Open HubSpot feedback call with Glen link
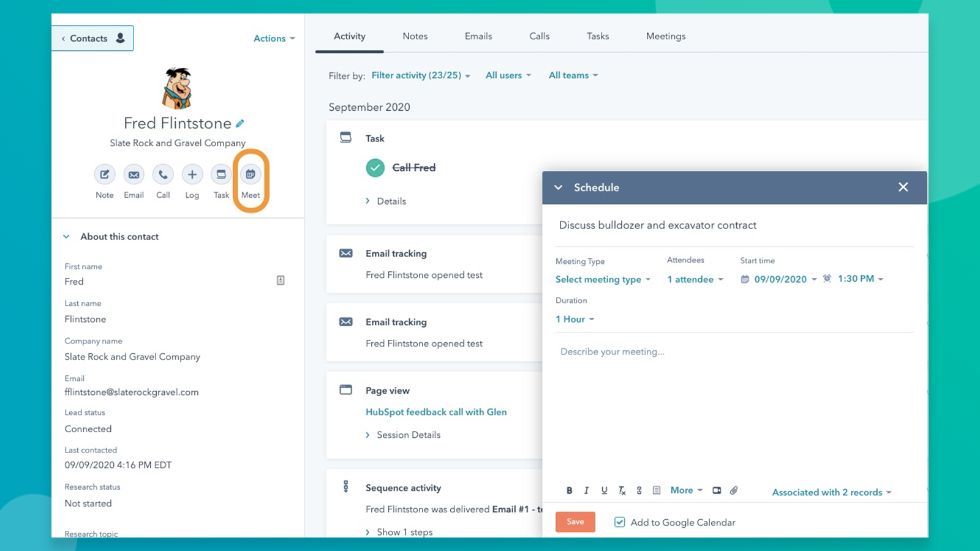 pyautogui.click(x=436, y=412)
